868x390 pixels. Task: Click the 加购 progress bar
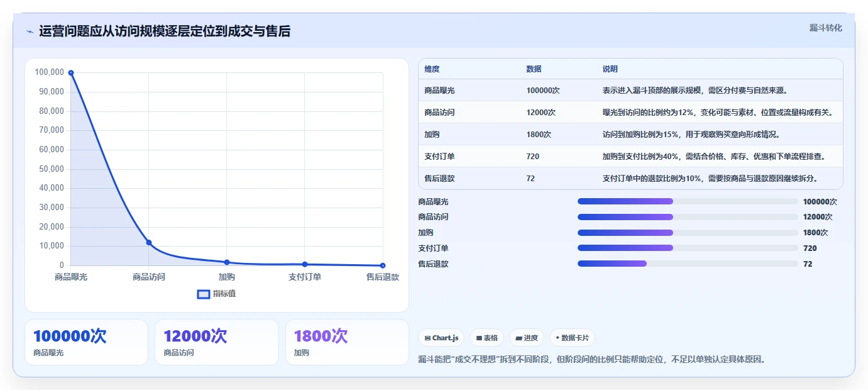(x=688, y=233)
